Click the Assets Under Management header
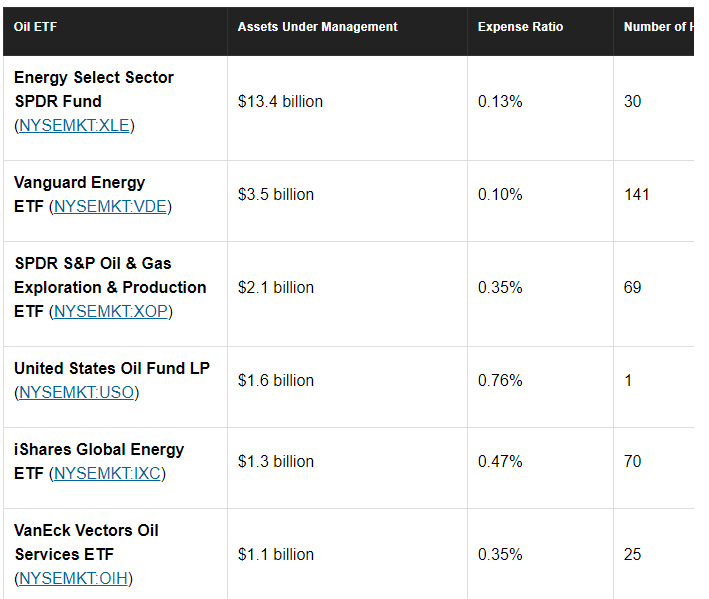The height and width of the screenshot is (599, 709). coord(317,27)
